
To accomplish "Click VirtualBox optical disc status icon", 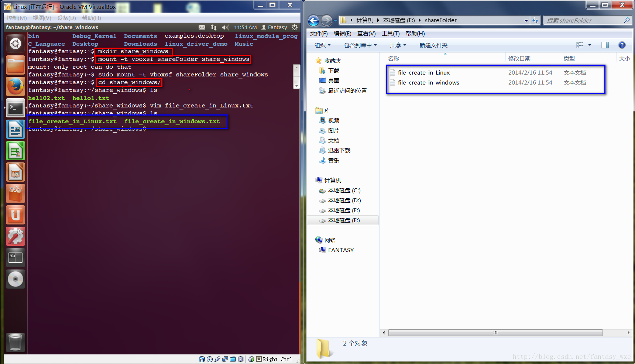I will [x=210, y=359].
